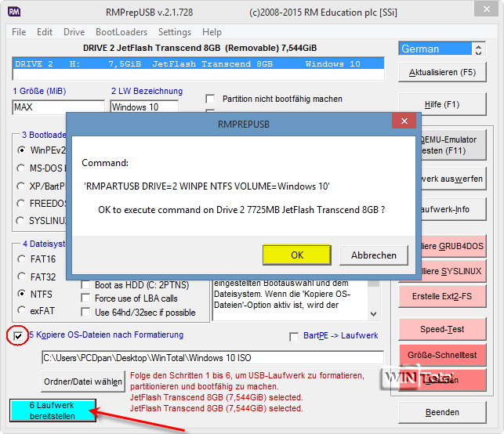Confirm the command with the yellow OK button
The image size is (504, 434).
point(297,255)
